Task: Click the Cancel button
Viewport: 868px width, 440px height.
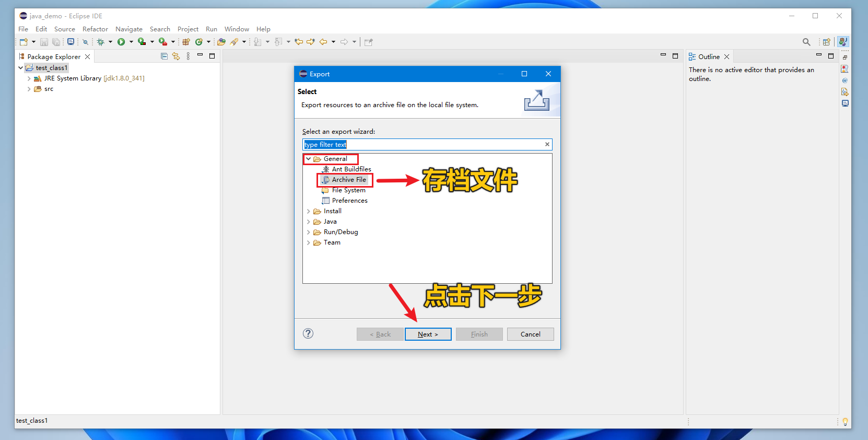Action: point(531,334)
